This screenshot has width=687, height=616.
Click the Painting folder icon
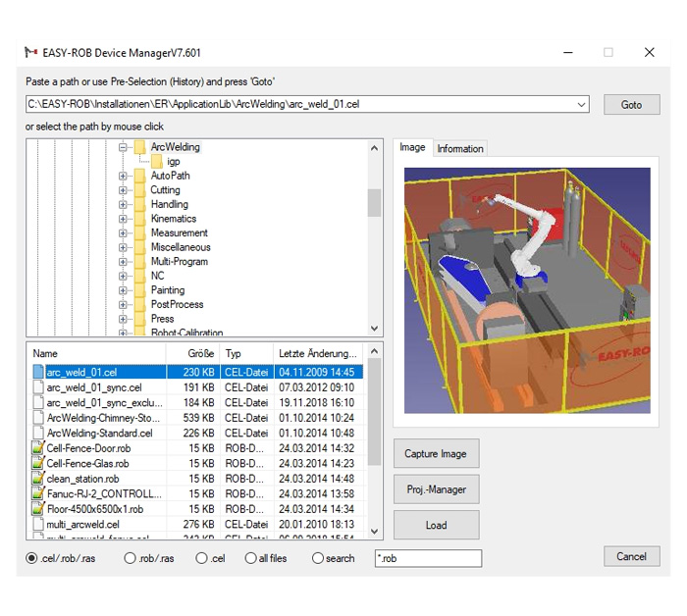(138, 290)
